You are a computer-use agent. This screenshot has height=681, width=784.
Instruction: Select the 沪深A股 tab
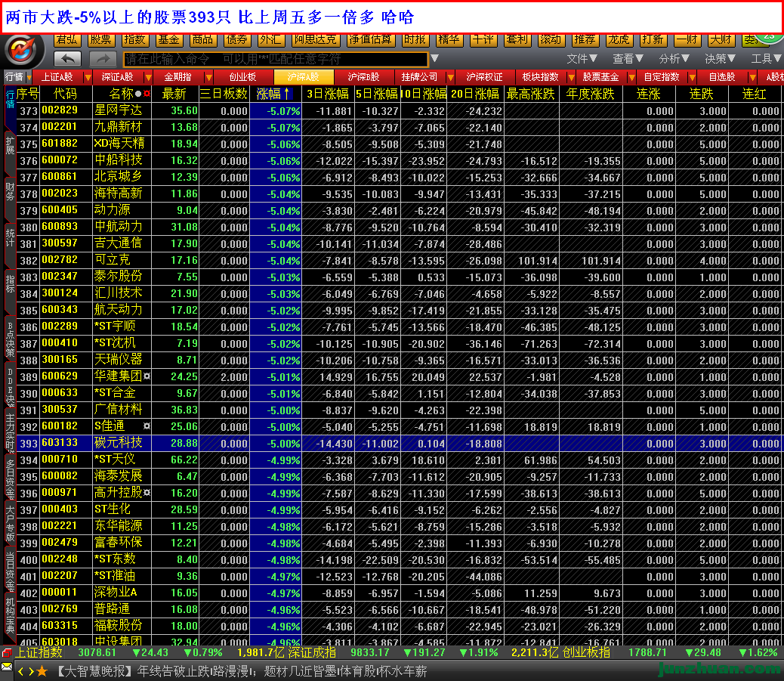click(x=304, y=77)
